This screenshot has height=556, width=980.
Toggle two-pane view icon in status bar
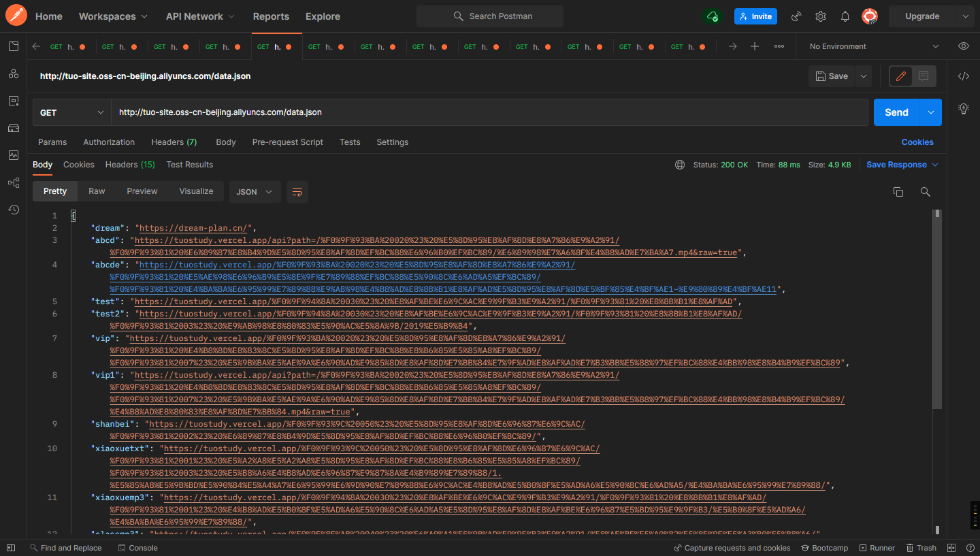951,548
